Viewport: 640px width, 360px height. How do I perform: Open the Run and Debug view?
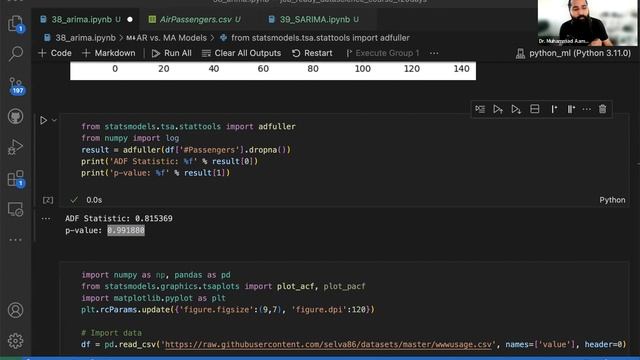[x=16, y=147]
